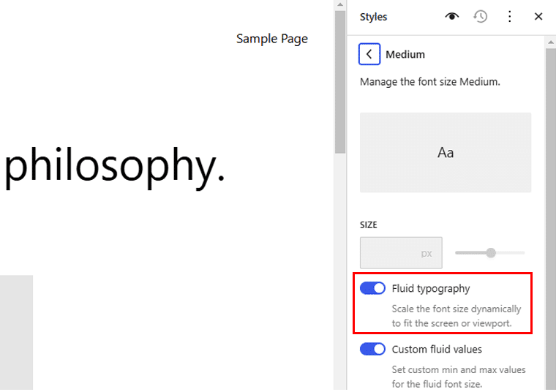
Task: Click the font size px input field
Action: point(401,253)
